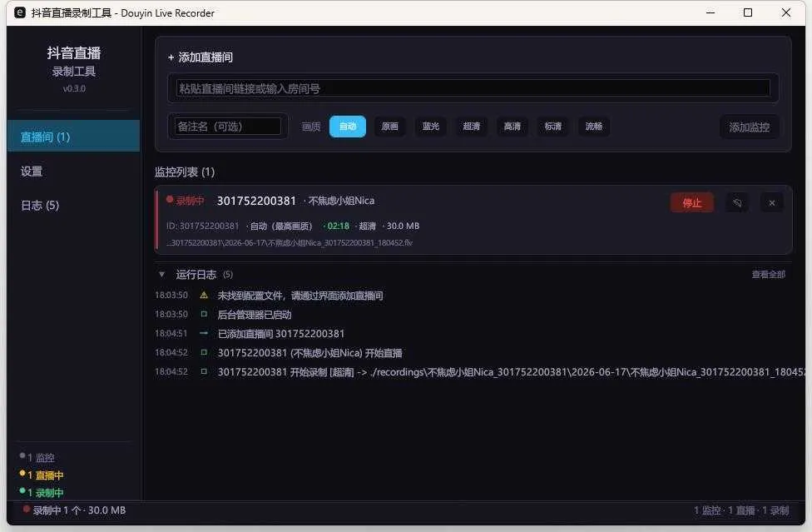
Task: Remove room 301752200381 with the X icon
Action: [x=771, y=203]
